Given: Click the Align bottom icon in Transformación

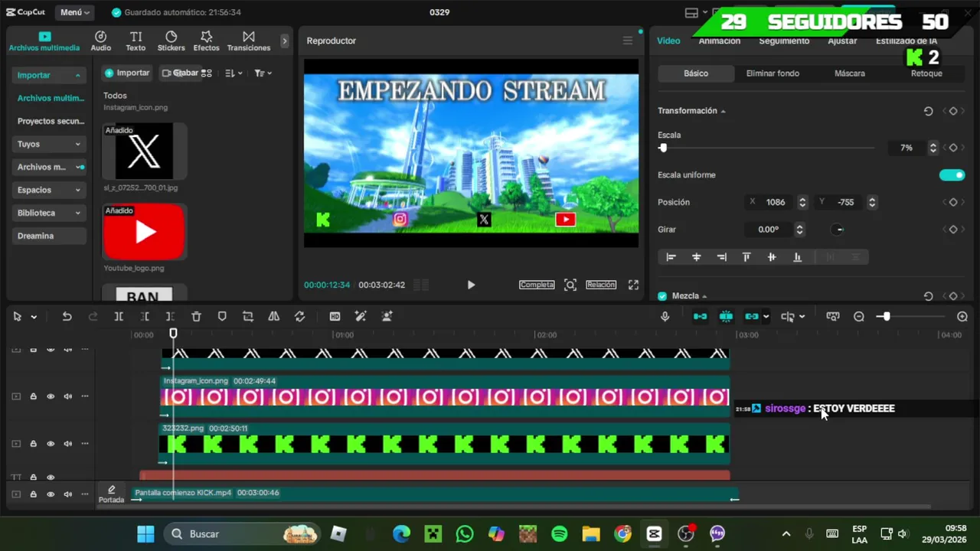Looking at the screenshot, I should click(797, 257).
